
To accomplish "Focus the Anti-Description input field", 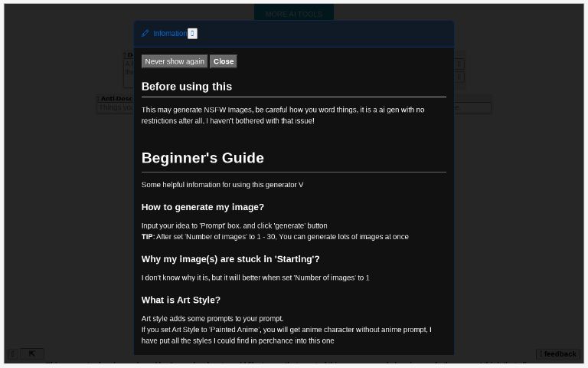I will pyautogui.click(x=115, y=108).
